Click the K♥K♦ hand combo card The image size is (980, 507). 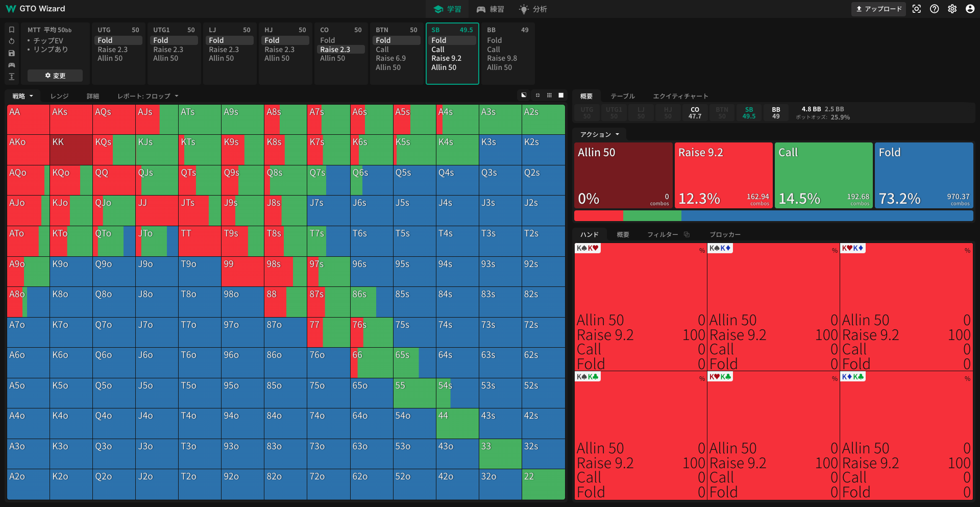(906, 307)
